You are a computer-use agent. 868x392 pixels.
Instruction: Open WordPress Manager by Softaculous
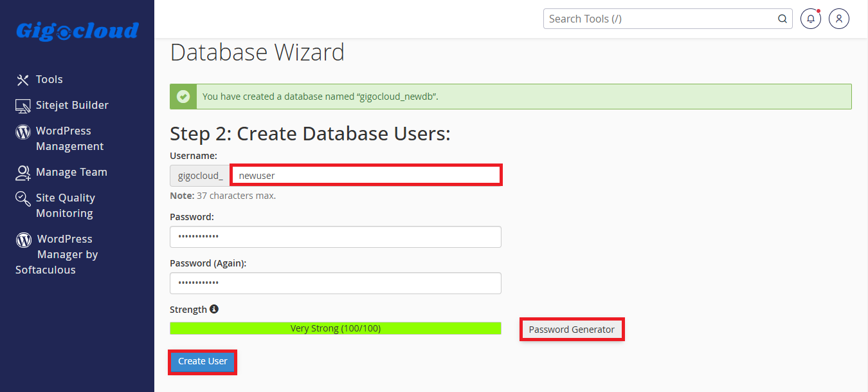tap(57, 254)
